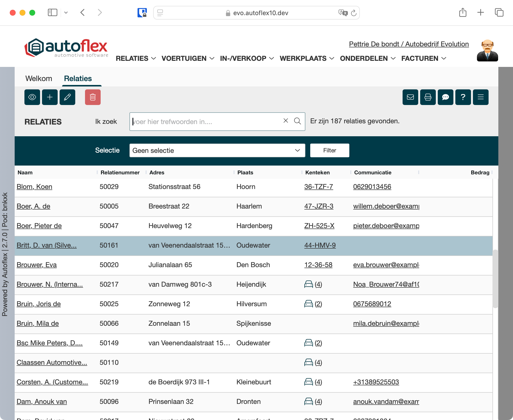Open the Geen selectie dropdown
This screenshot has width=513, height=420.
pyautogui.click(x=217, y=150)
